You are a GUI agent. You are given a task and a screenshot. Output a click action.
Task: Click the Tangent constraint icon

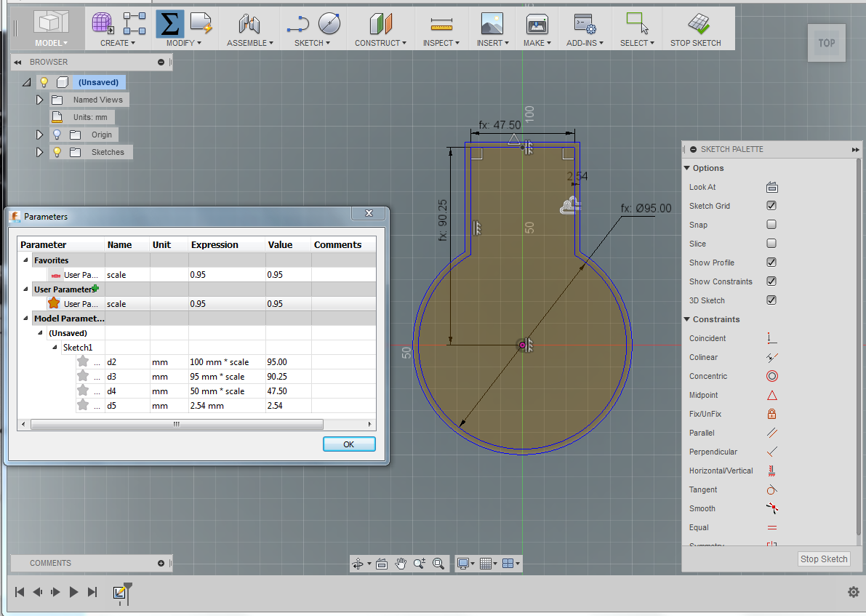[x=771, y=489]
